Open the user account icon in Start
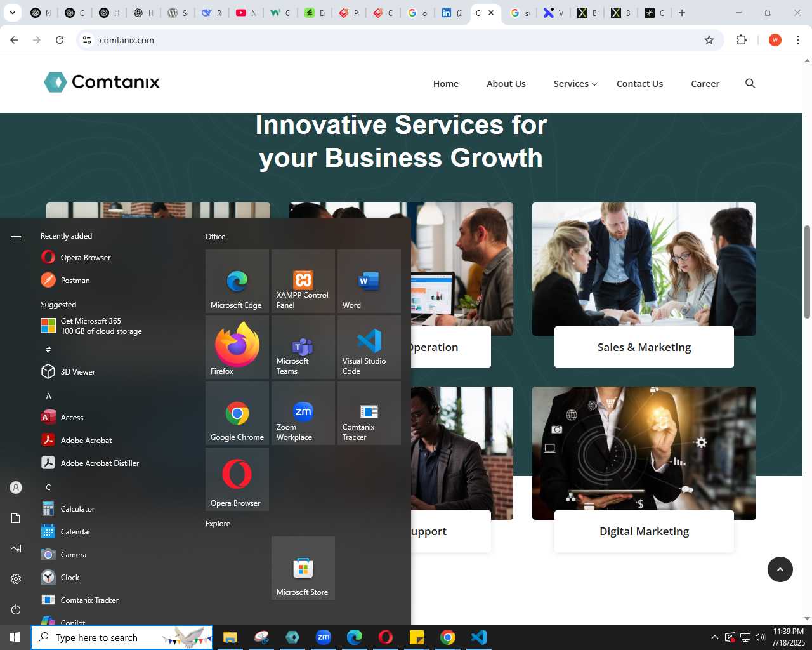812x650 pixels. (x=16, y=487)
